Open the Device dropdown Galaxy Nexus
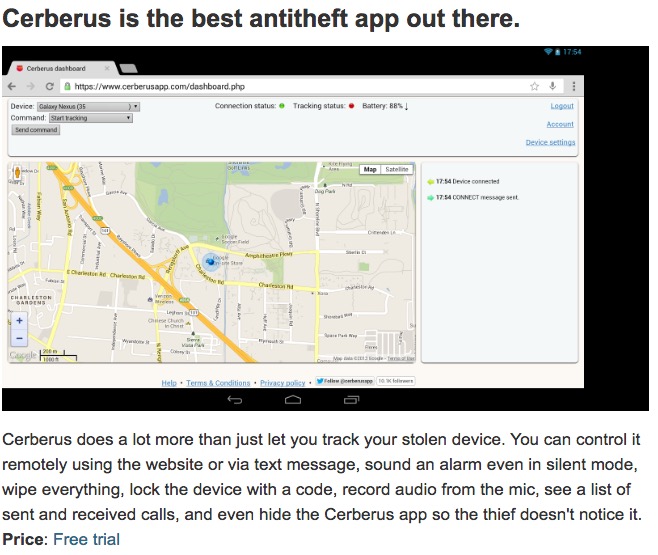Viewport: 658px width, 555px height. tap(88, 107)
